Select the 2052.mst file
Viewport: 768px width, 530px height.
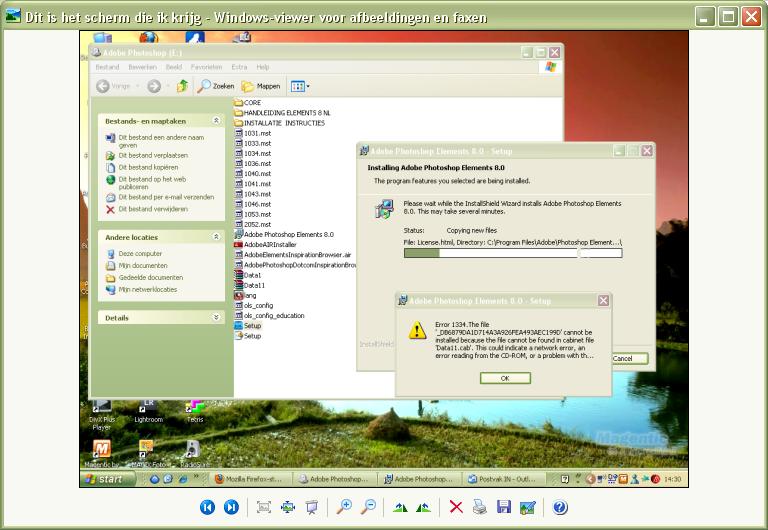pyautogui.click(x=253, y=224)
